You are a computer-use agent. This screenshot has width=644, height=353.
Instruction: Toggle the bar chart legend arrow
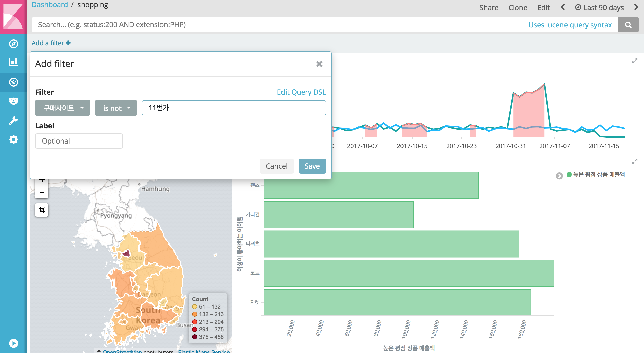tap(559, 176)
